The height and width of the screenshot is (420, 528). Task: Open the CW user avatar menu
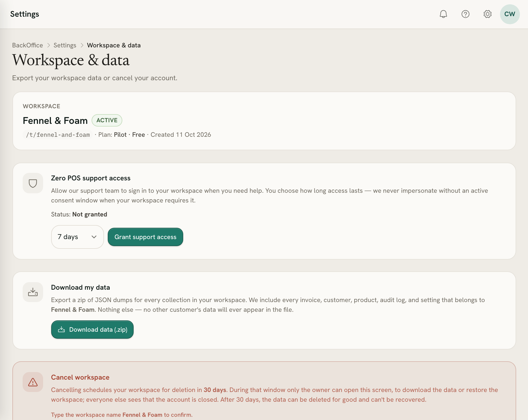pos(510,14)
